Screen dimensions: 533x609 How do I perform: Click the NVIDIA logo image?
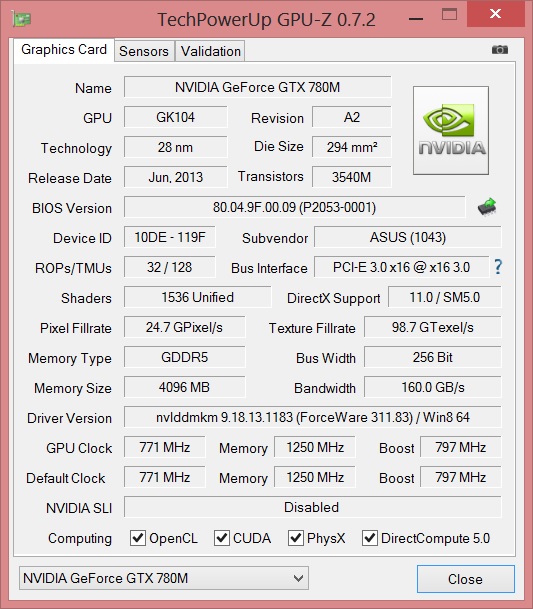point(451,130)
